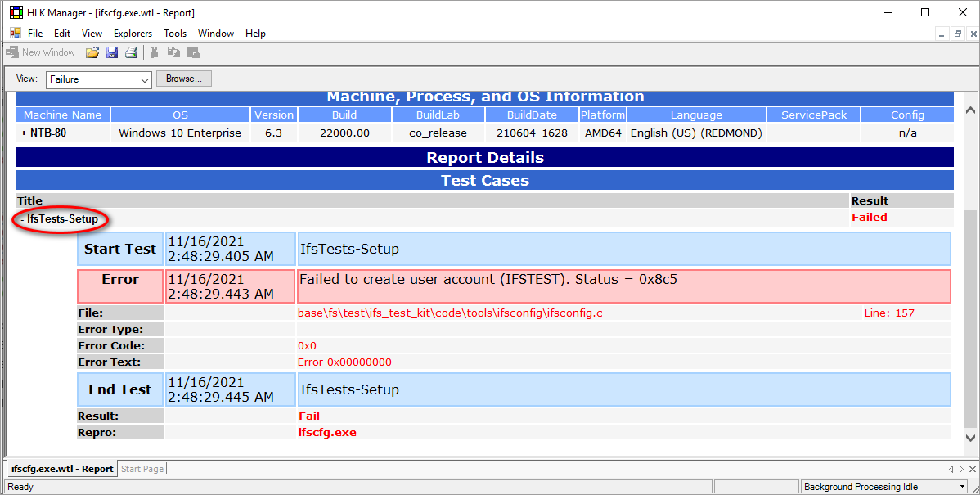This screenshot has width=980, height=495.
Task: Click the Browse... button
Action: tap(184, 79)
